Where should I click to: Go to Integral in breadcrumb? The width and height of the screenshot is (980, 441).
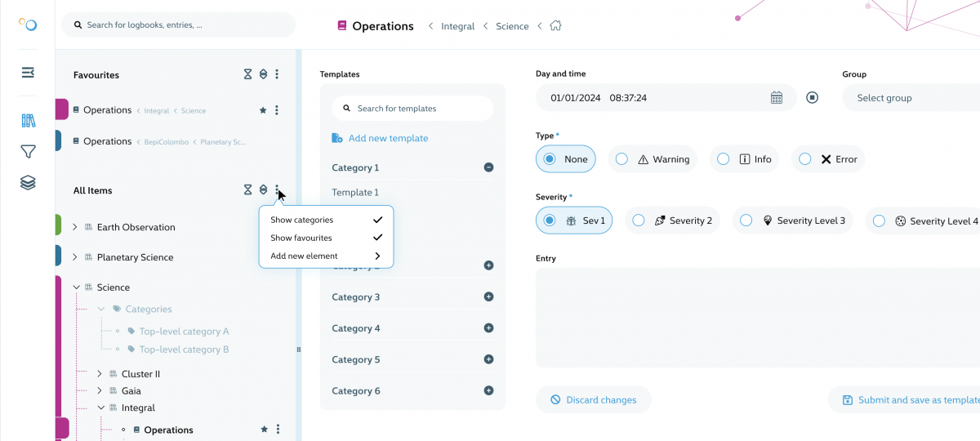[457, 26]
